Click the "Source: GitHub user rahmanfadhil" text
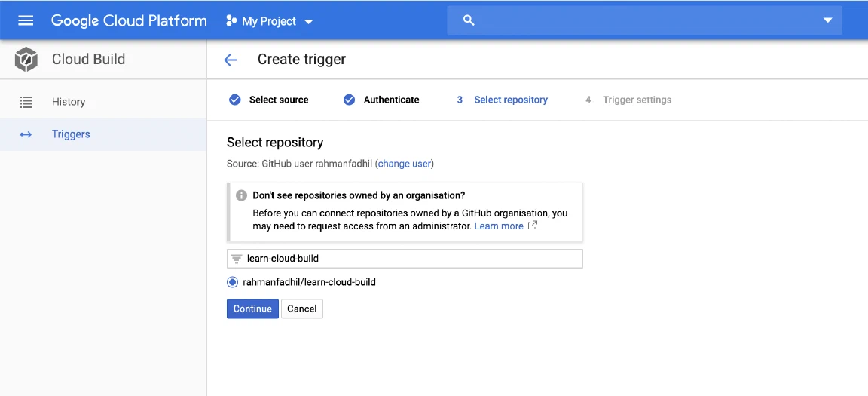 click(300, 164)
